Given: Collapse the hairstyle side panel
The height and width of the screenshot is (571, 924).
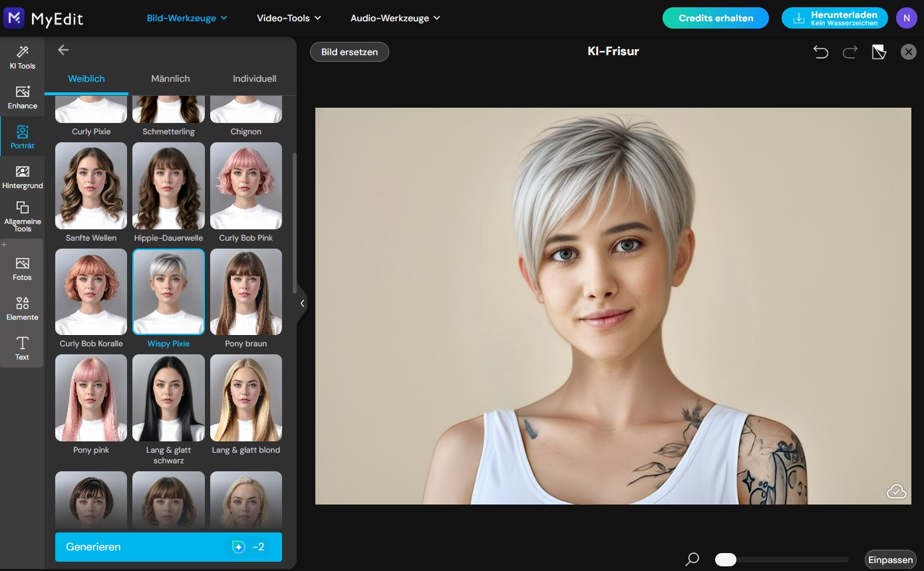Looking at the screenshot, I should pos(303,303).
